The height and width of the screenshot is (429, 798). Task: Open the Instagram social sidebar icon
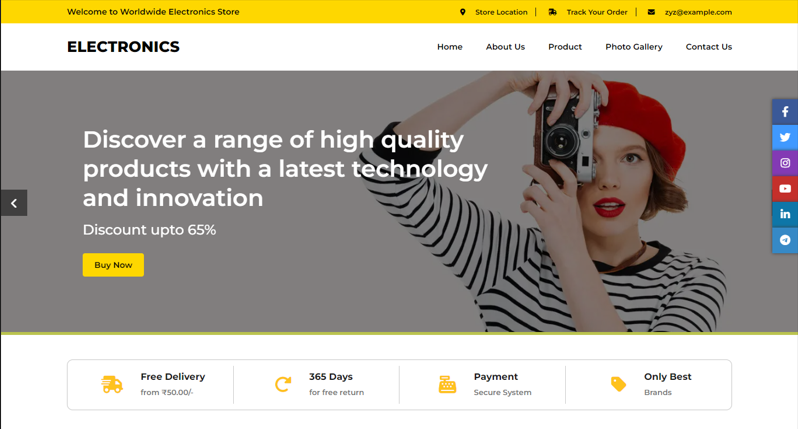(x=785, y=163)
